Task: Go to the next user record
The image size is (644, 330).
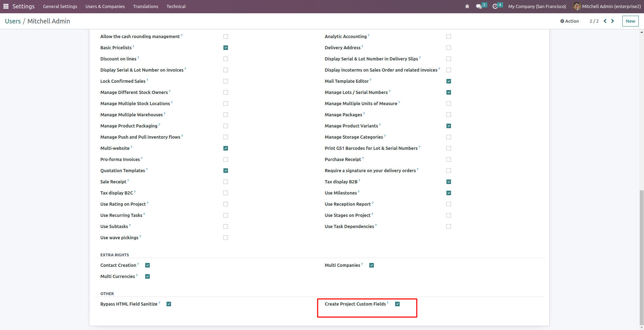Action: click(x=613, y=21)
